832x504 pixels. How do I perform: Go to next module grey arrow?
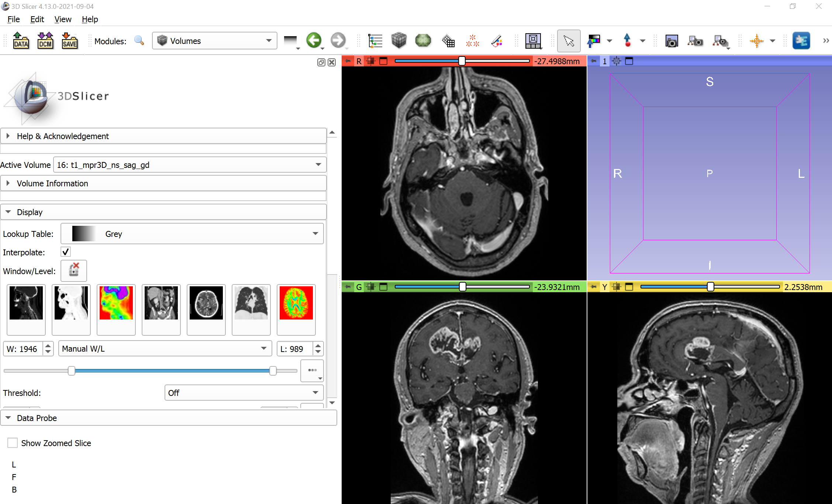[x=338, y=40]
